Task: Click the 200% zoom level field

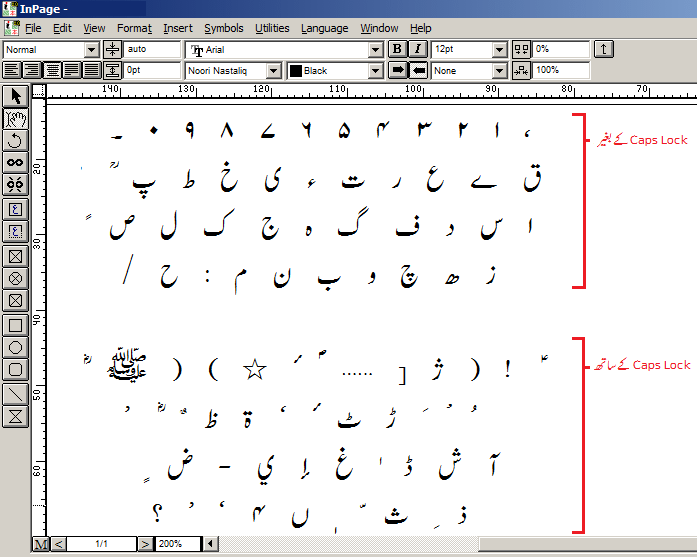Action: point(178,543)
